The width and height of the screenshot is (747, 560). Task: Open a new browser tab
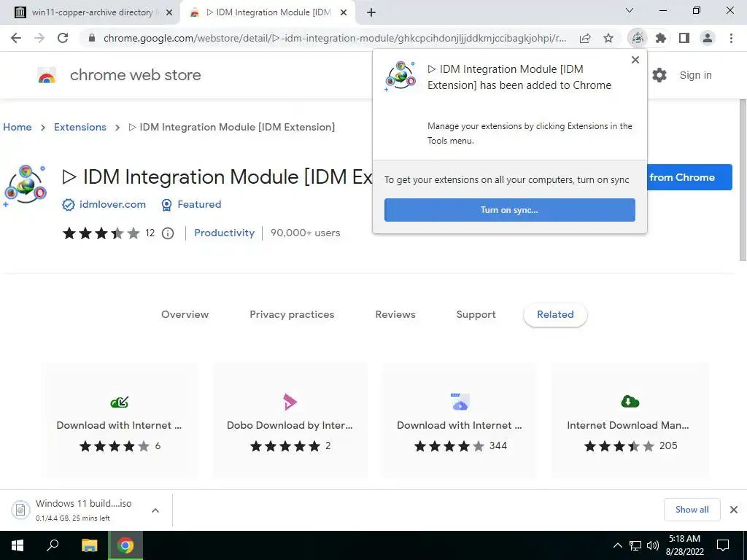pos(371,12)
